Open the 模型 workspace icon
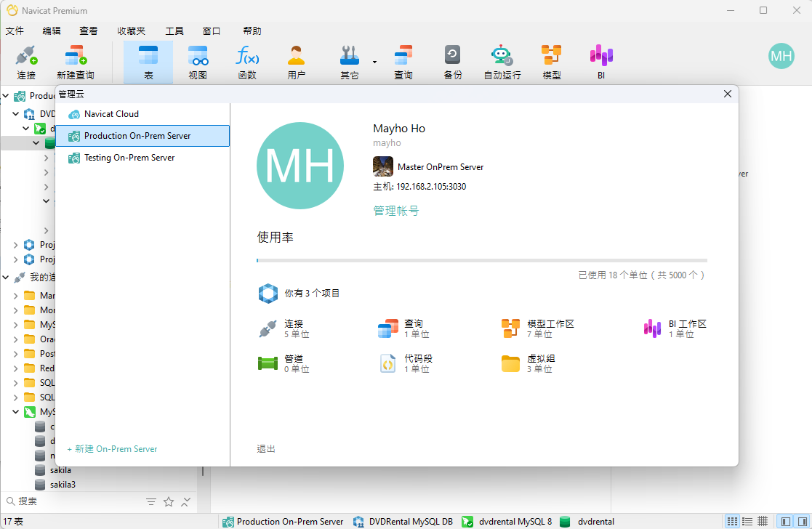This screenshot has height=529, width=812. (x=550, y=62)
